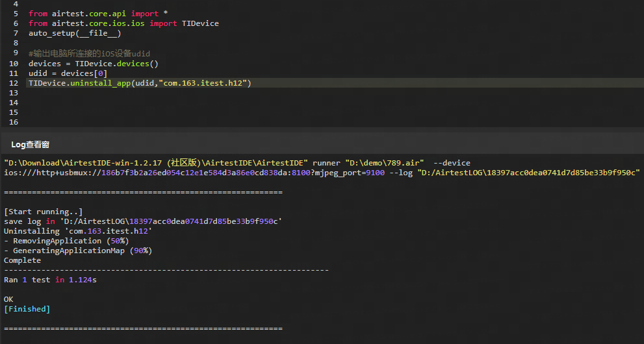Click line number 12 in the editor gutter
The width and height of the screenshot is (644, 344).
(x=14, y=83)
